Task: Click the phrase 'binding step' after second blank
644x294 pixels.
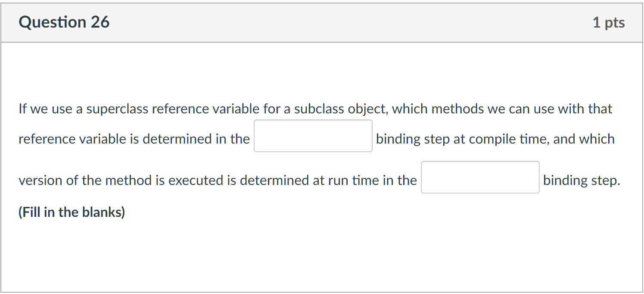Action: [581, 180]
